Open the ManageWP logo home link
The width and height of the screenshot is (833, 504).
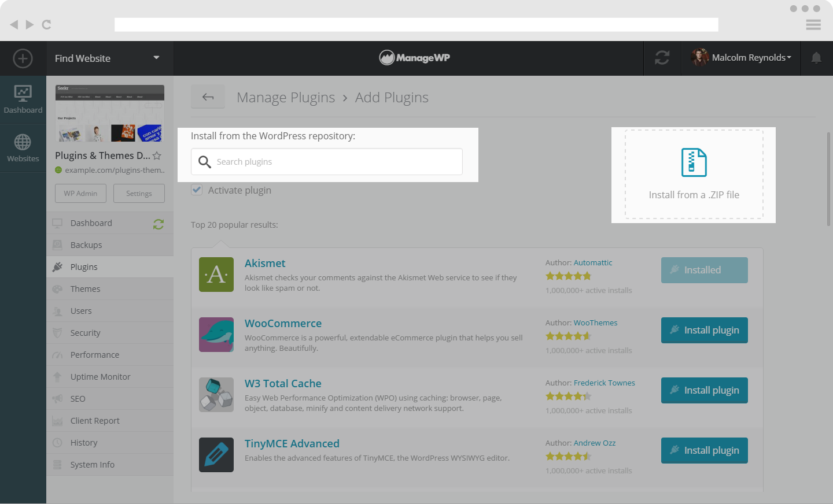[x=415, y=58]
